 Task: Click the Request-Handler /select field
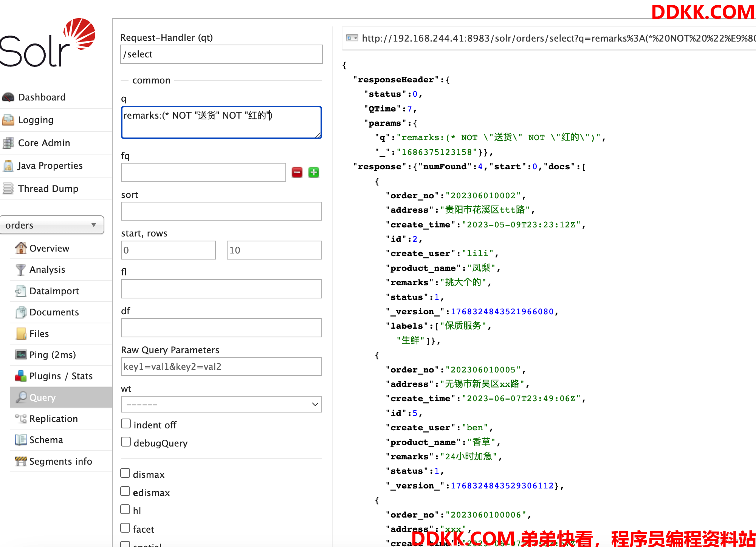click(x=221, y=54)
